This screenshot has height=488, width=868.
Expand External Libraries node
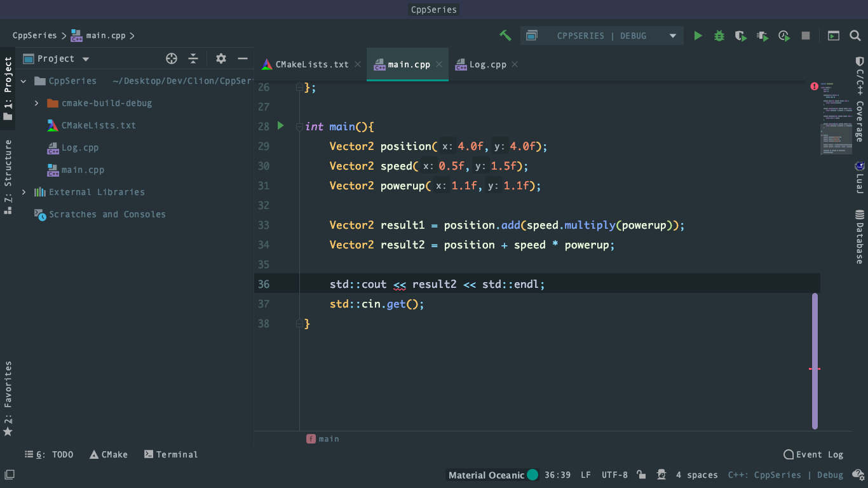pyautogui.click(x=24, y=192)
